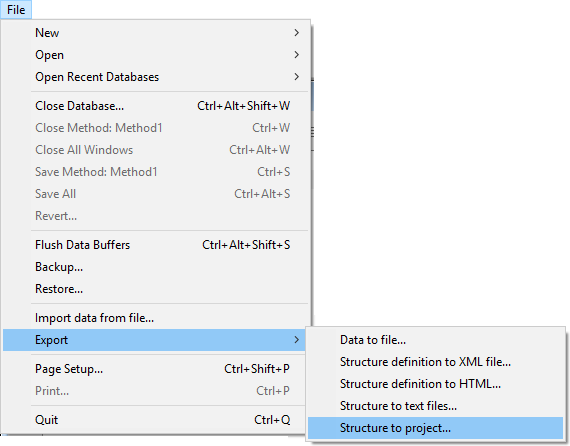Choose Close Database menu entry
This screenshot has width=570, height=446.
tap(156, 106)
